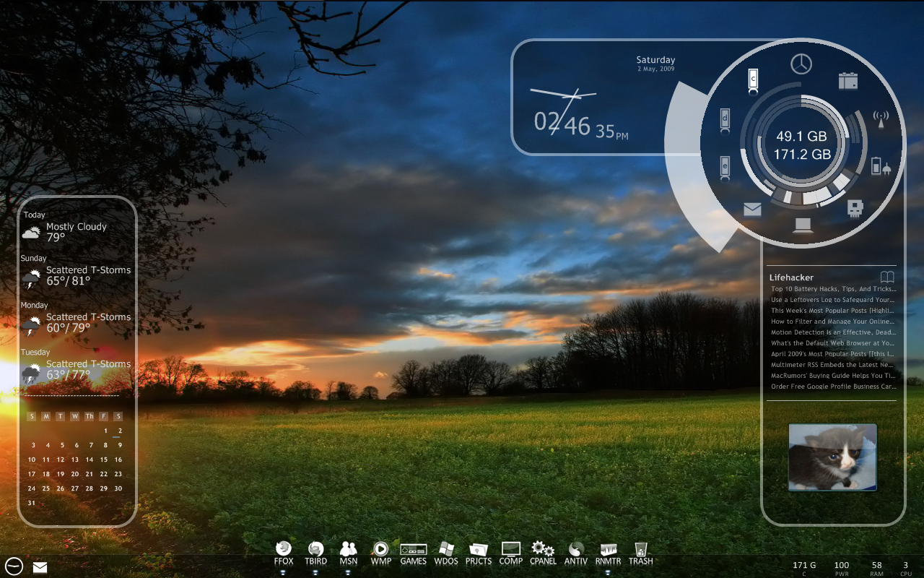Open Thunderbird via the TBIRD dock icon
The height and width of the screenshot is (578, 924).
coord(315,550)
